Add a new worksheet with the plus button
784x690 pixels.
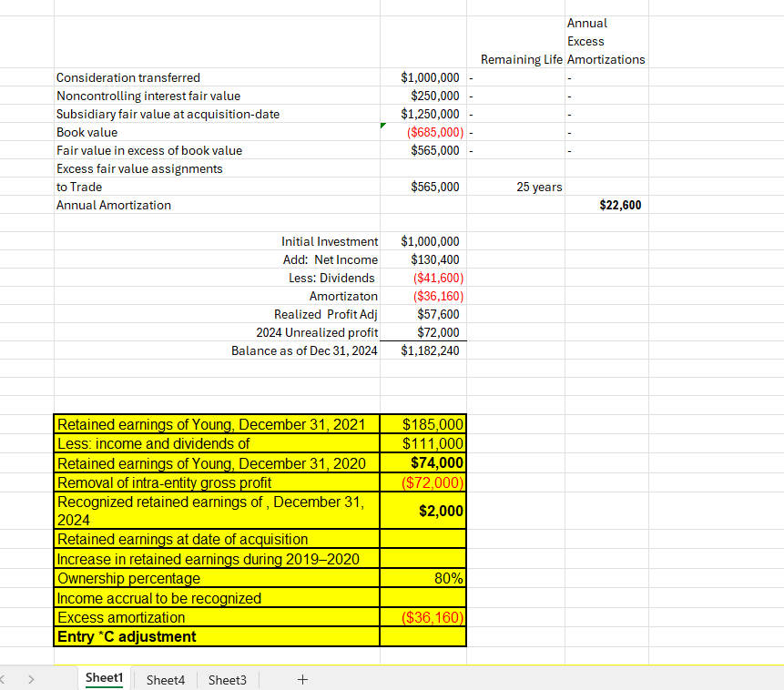302,679
